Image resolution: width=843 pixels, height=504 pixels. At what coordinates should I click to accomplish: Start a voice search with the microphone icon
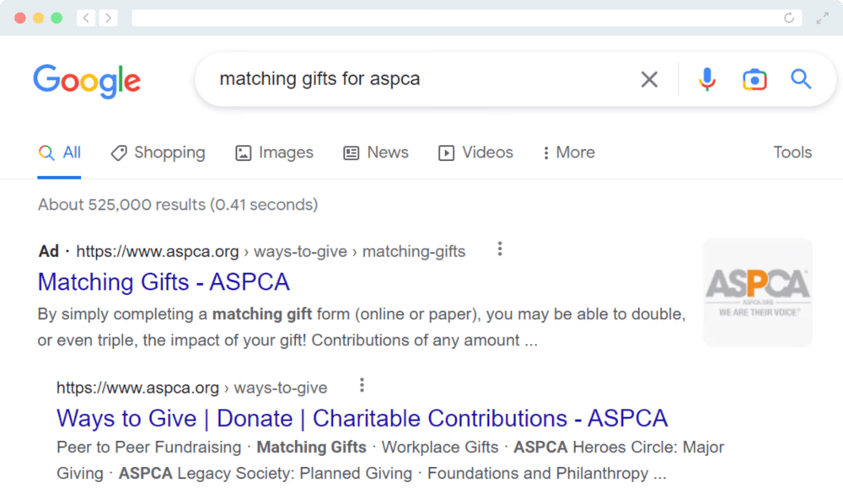click(706, 78)
